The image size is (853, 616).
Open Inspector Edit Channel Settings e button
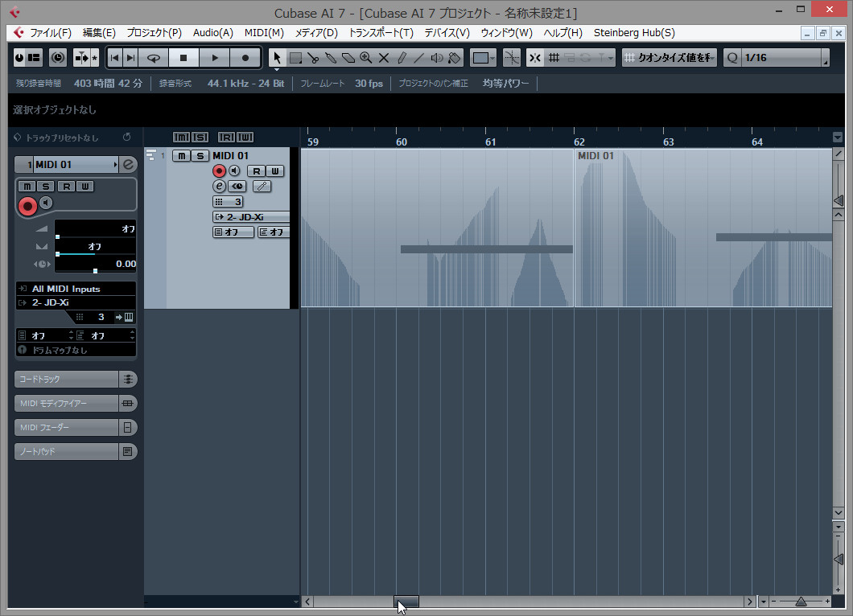(x=128, y=164)
